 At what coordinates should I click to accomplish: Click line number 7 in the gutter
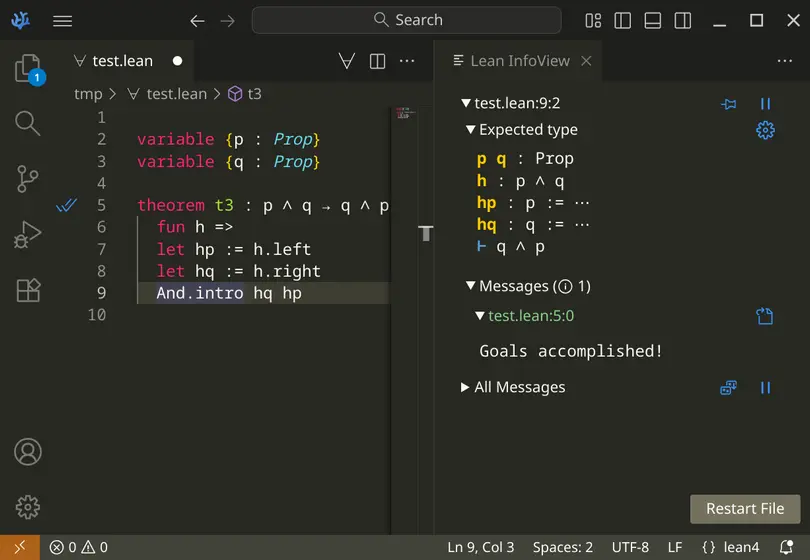101,250
